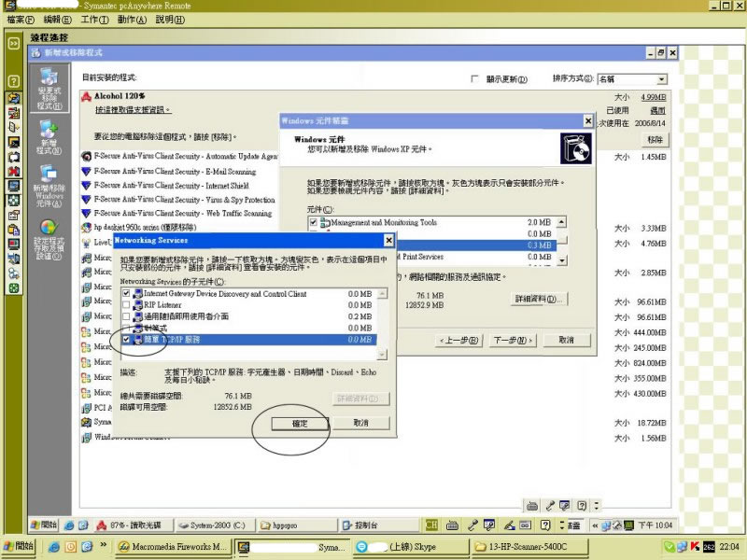This screenshot has width=747, height=560.
Task: Click the question mark icon in remote taskbar toolbar
Action: (545, 525)
